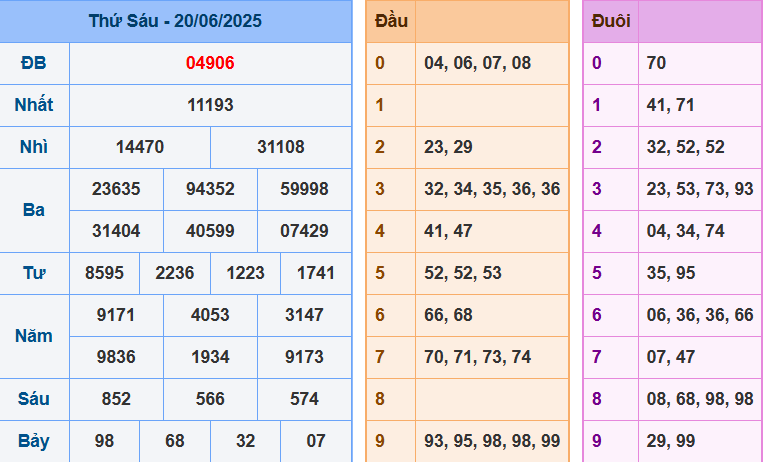Screen dimensions: 763x462
Task: Select the Tư prize row label
Action: (34, 273)
